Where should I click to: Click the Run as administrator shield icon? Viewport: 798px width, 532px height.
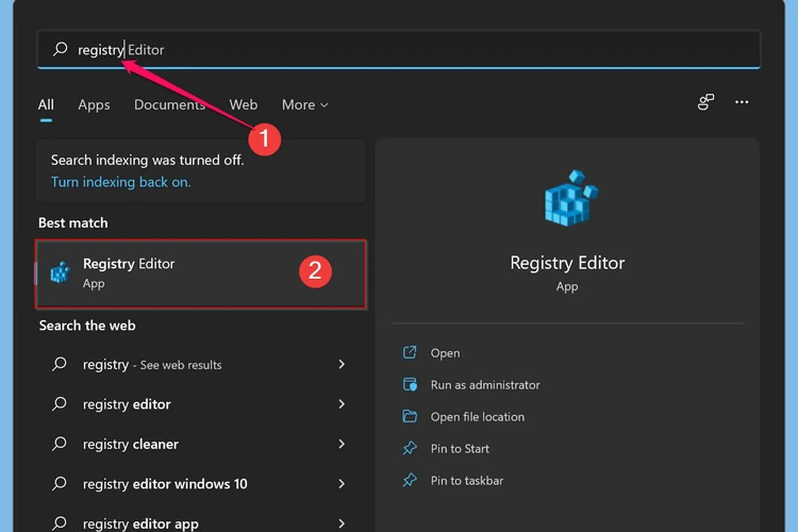[x=410, y=384]
